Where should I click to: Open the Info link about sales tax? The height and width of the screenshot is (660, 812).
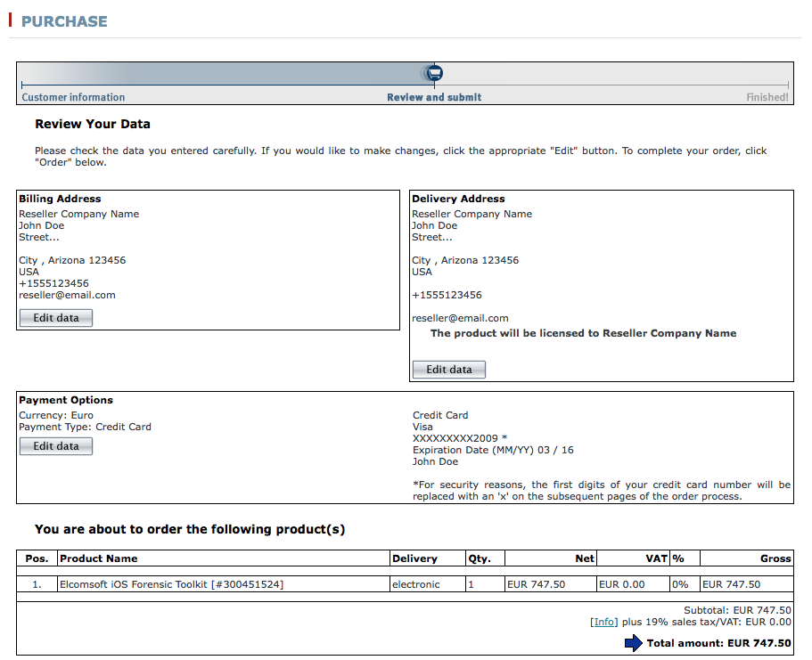tap(604, 623)
